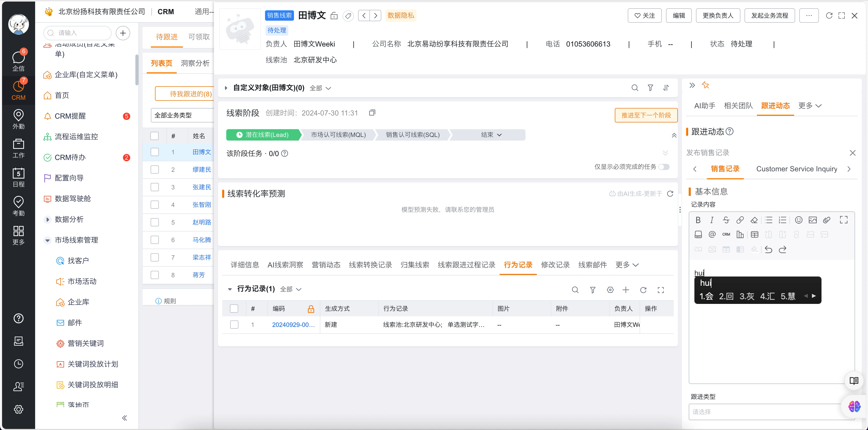This screenshot has height=430, width=868.
Task: Refresh the 线索转化率预测 section
Action: point(670,194)
